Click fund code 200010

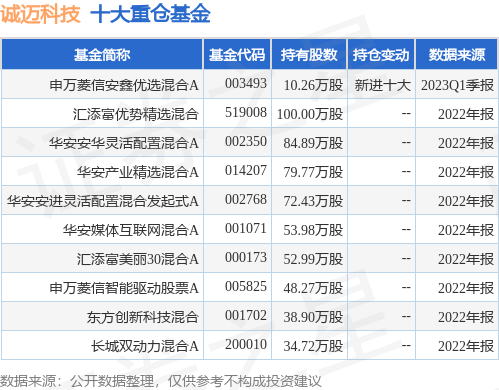pos(246,344)
